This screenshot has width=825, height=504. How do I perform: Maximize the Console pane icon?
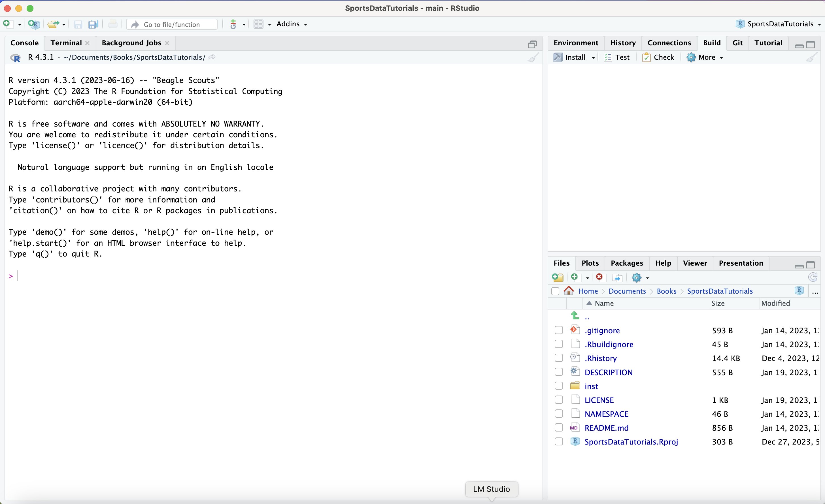coord(532,44)
